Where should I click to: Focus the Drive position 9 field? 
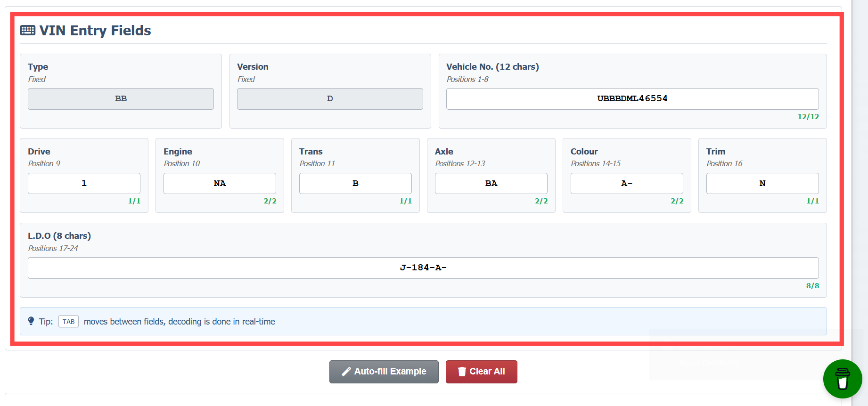pyautogui.click(x=84, y=183)
